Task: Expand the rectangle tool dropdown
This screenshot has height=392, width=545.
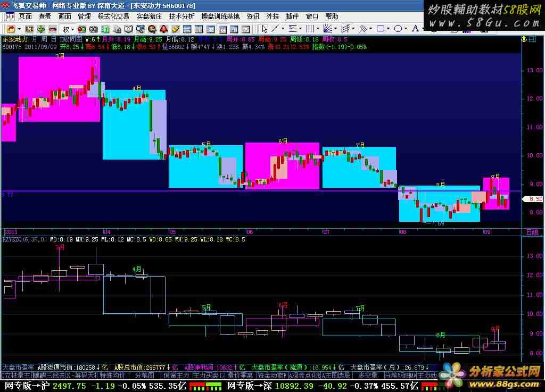Action: pos(388,29)
